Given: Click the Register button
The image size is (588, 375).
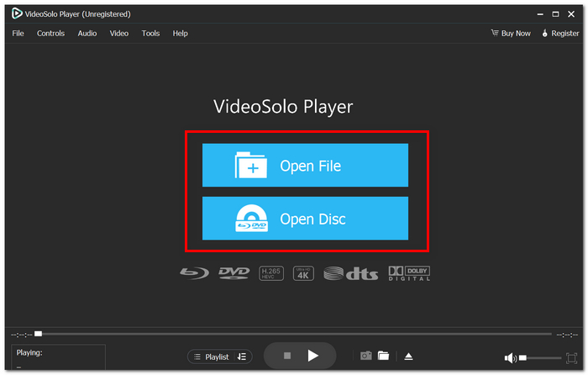Looking at the screenshot, I should pos(560,34).
